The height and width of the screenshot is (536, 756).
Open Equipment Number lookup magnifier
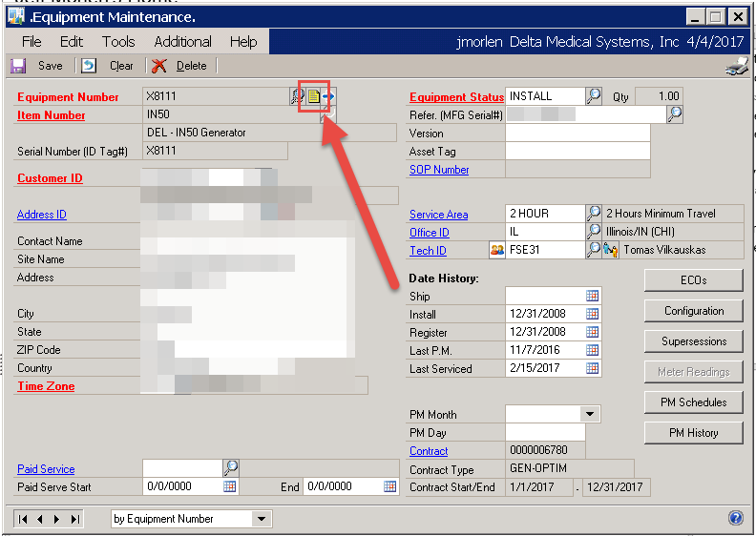point(297,96)
